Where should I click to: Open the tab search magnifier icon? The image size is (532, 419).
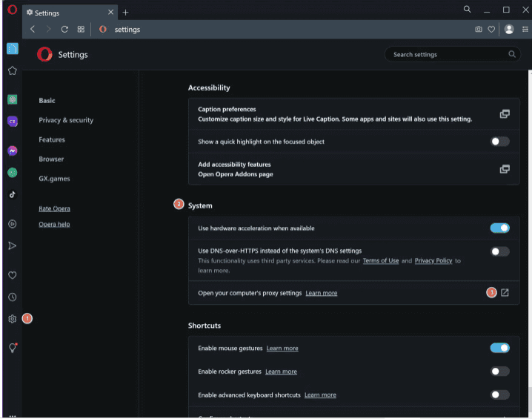(468, 10)
